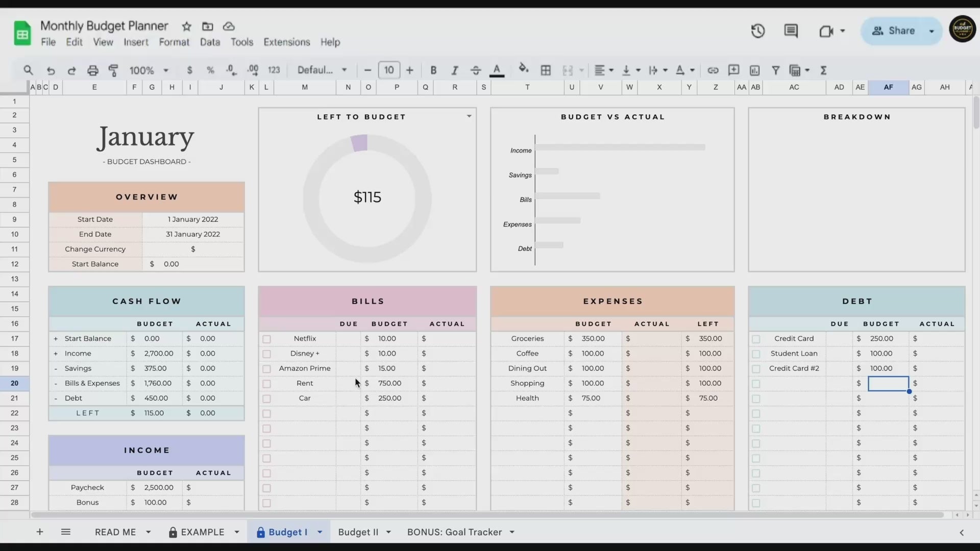
Task: Click the functions sigma icon
Action: (823, 70)
